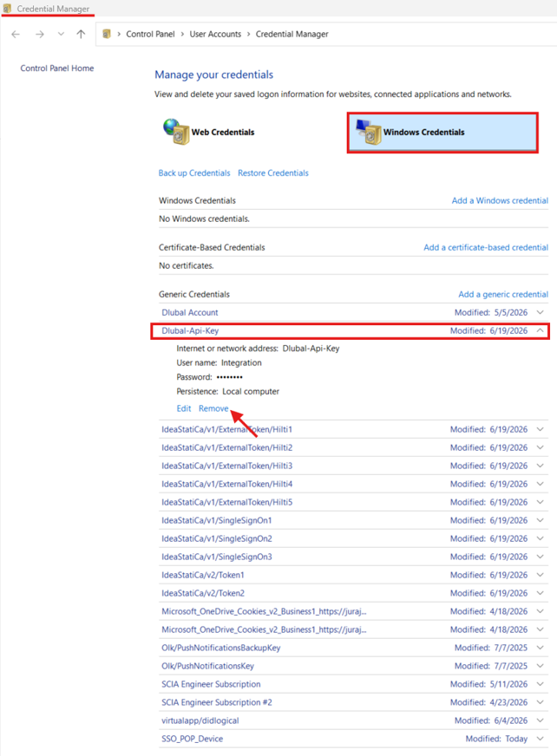Select the virtualapp/didlogical entry name
Image resolution: width=557 pixels, height=756 pixels.
coord(200,720)
